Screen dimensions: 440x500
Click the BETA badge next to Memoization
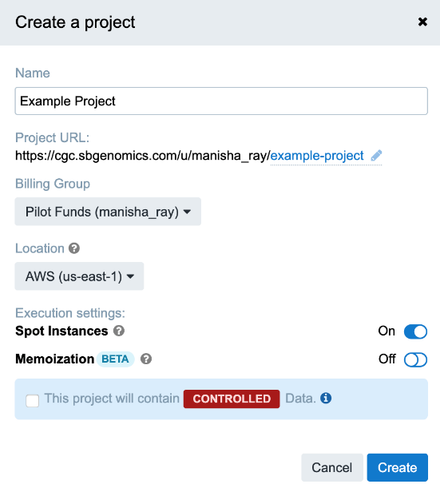(x=115, y=359)
